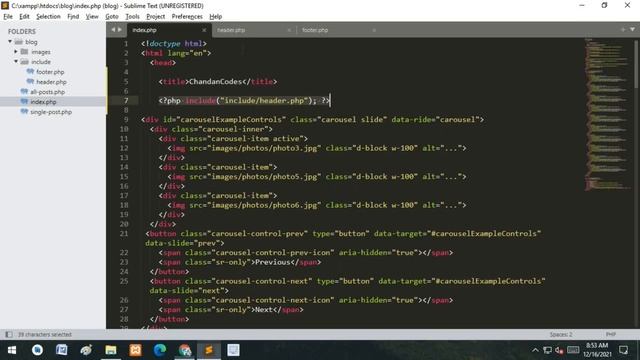The image size is (640, 360).
Task: Open the touch keyboard tray icon
Action: coord(573,350)
